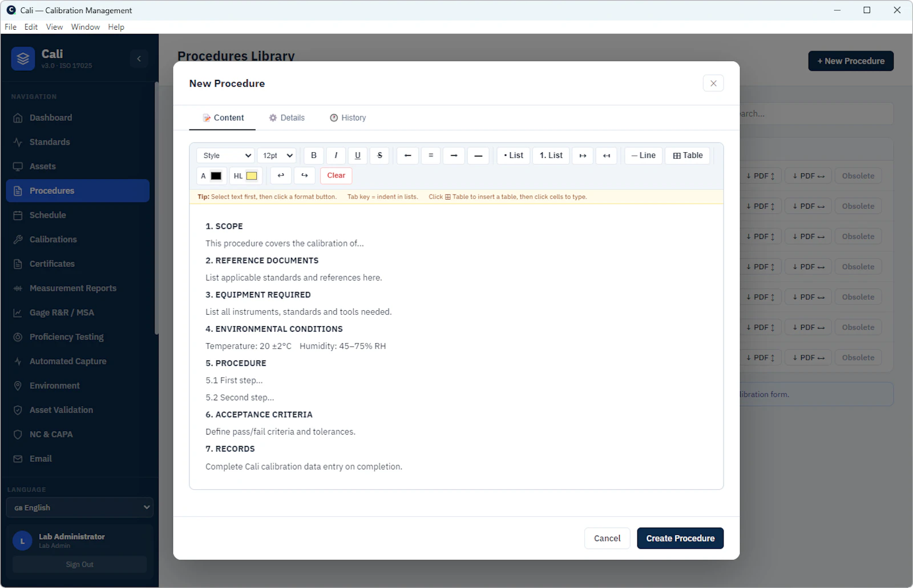Screen dimensions: 913x588
Task: Undo the last edit in the editor
Action: [281, 176]
